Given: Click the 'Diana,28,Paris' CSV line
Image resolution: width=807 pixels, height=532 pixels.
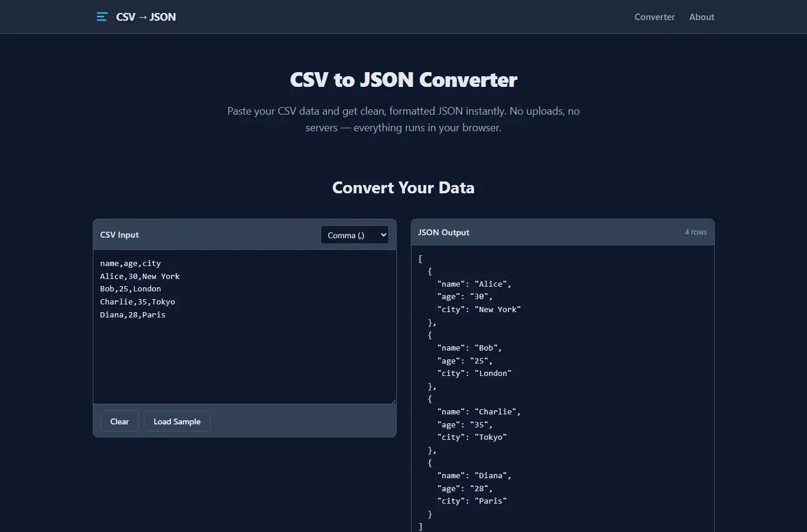Looking at the screenshot, I should (x=133, y=315).
